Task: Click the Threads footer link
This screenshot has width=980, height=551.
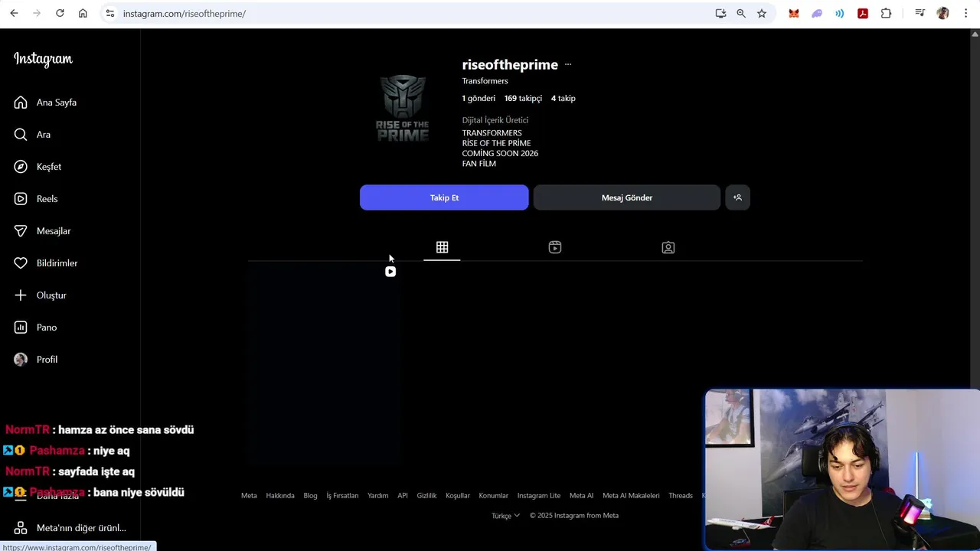Action: (681, 496)
